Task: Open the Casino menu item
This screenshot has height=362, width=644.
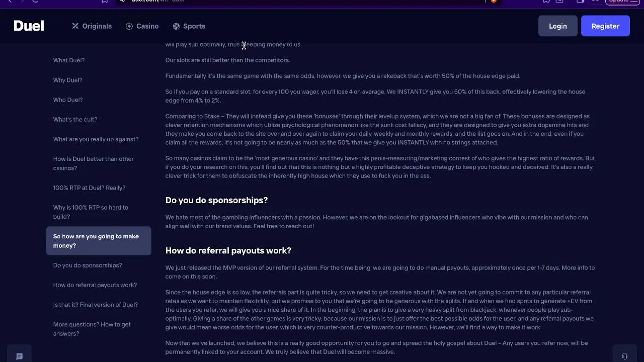Action: [x=147, y=26]
